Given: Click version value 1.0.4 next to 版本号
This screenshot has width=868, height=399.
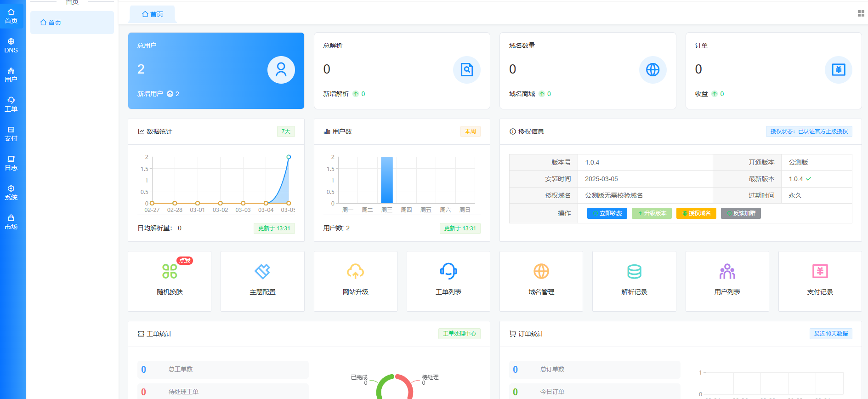Looking at the screenshot, I should 592,162.
